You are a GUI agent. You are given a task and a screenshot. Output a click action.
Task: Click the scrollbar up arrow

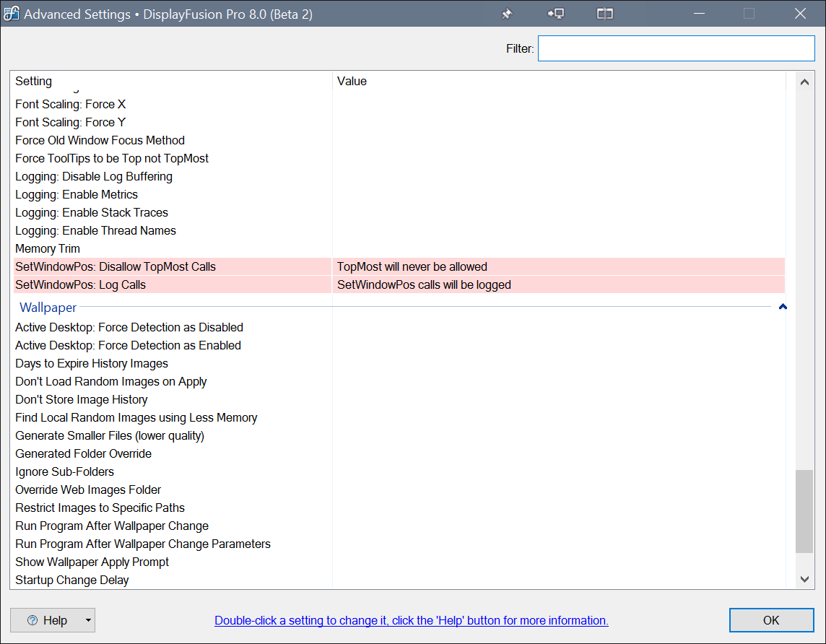coord(804,82)
